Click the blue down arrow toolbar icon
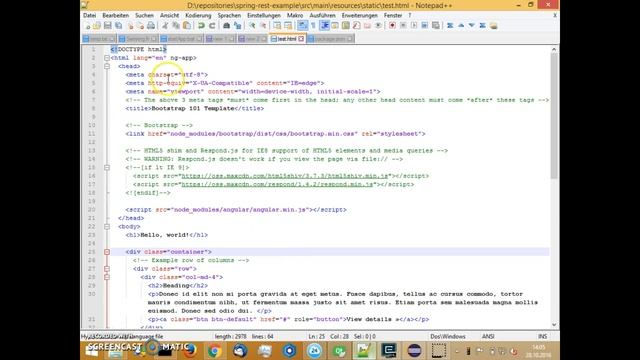 (x=472, y=26)
